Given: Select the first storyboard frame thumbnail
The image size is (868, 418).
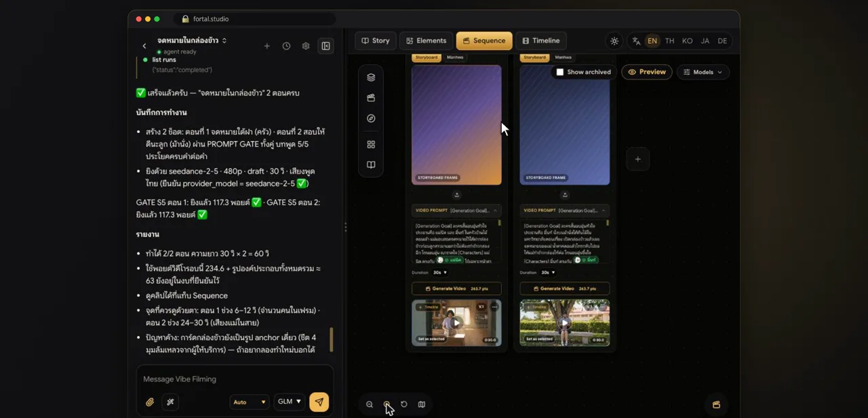Looking at the screenshot, I should (x=456, y=125).
